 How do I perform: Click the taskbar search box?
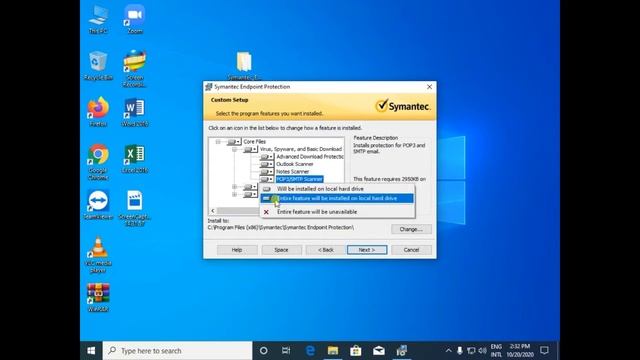point(178,351)
